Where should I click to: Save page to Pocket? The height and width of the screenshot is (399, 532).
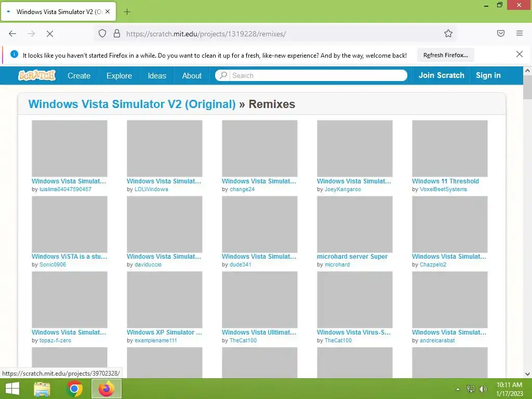pos(501,33)
